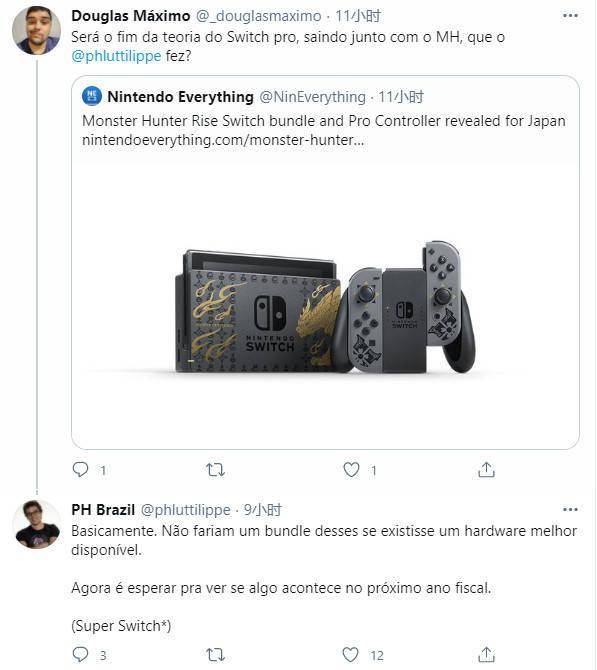
Task: Open the 9小时 timestamp of PH Brazil's tweet
Action: [x=263, y=509]
